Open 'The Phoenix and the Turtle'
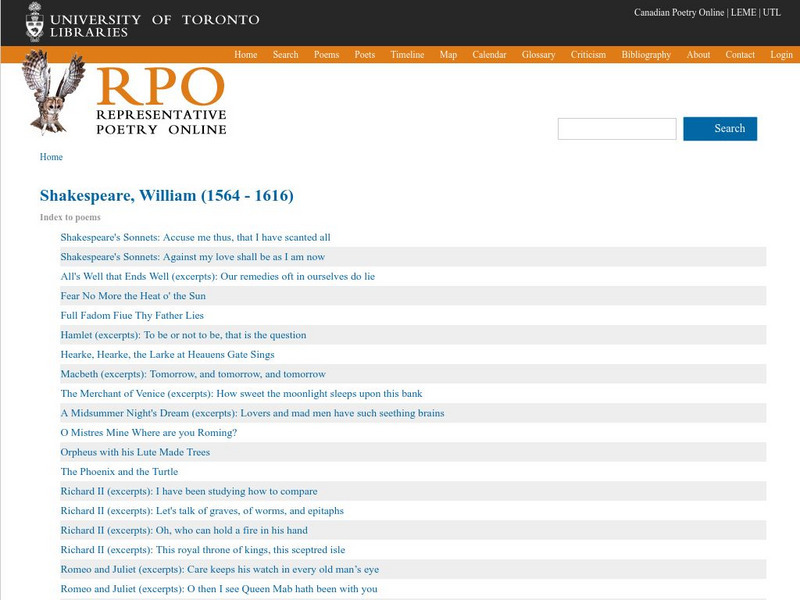Image resolution: width=800 pixels, height=600 pixels. pyautogui.click(x=119, y=471)
